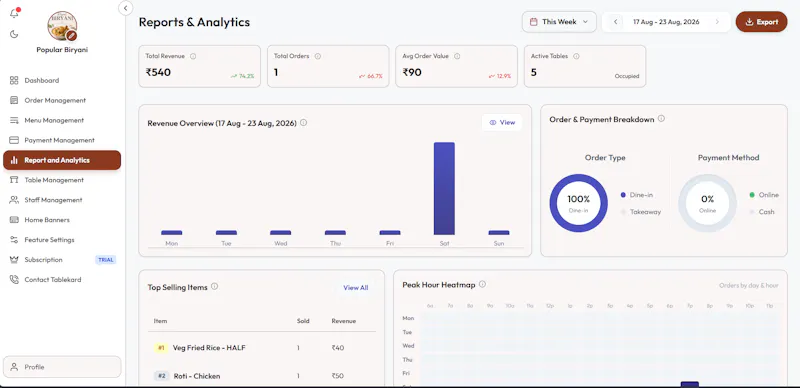Screen dimensions: 800x388
Task: Open the This Week period dropdown
Action: (559, 22)
